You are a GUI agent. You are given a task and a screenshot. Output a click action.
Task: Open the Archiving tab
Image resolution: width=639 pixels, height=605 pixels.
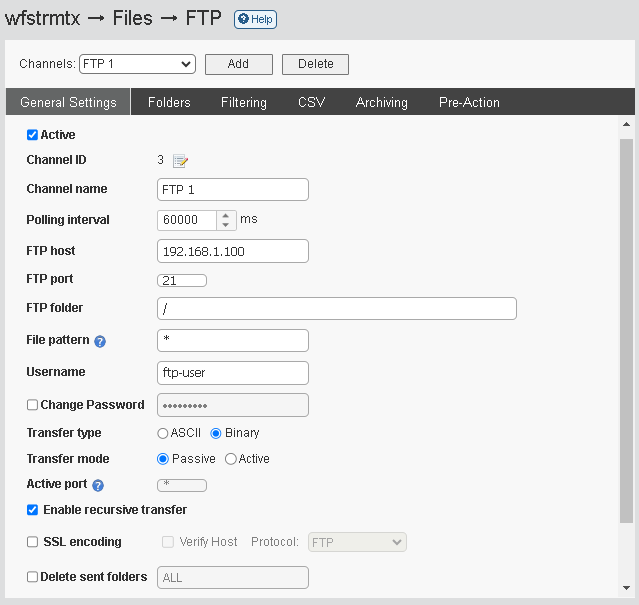[x=381, y=102]
